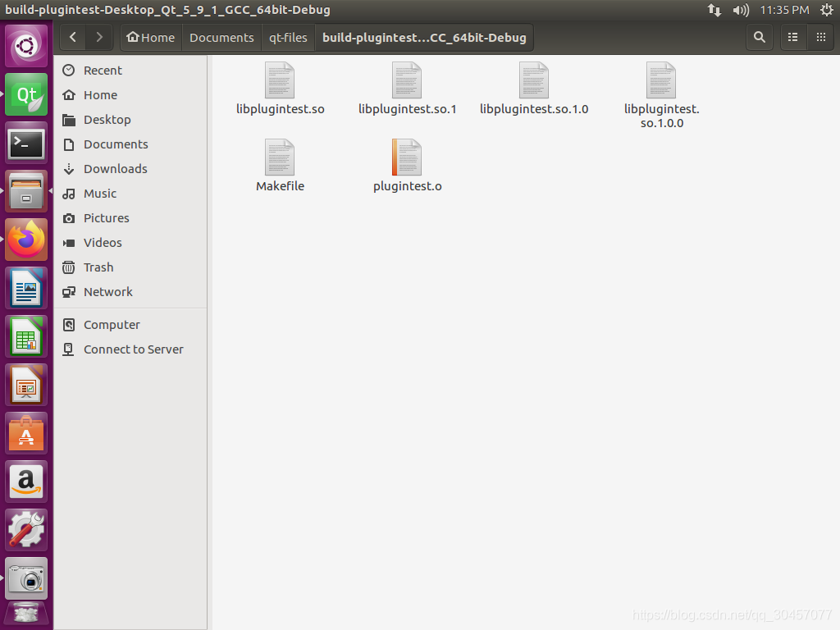Open LibreOffice Calc from the dock
Viewport: 840px width, 630px height.
pos(26,336)
